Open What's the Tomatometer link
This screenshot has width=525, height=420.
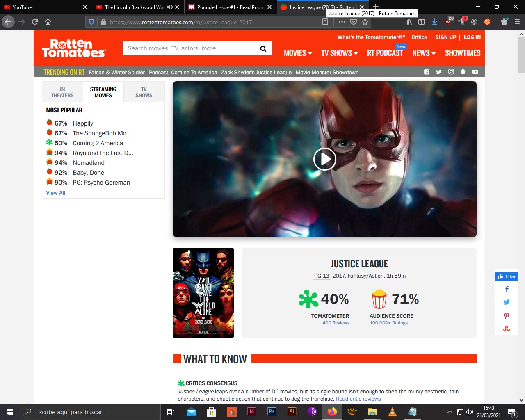click(371, 37)
